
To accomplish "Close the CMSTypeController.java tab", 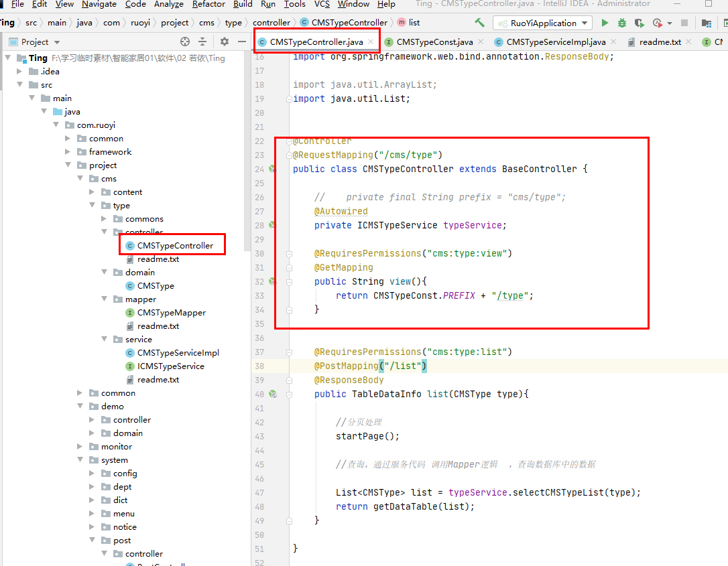I will [371, 42].
